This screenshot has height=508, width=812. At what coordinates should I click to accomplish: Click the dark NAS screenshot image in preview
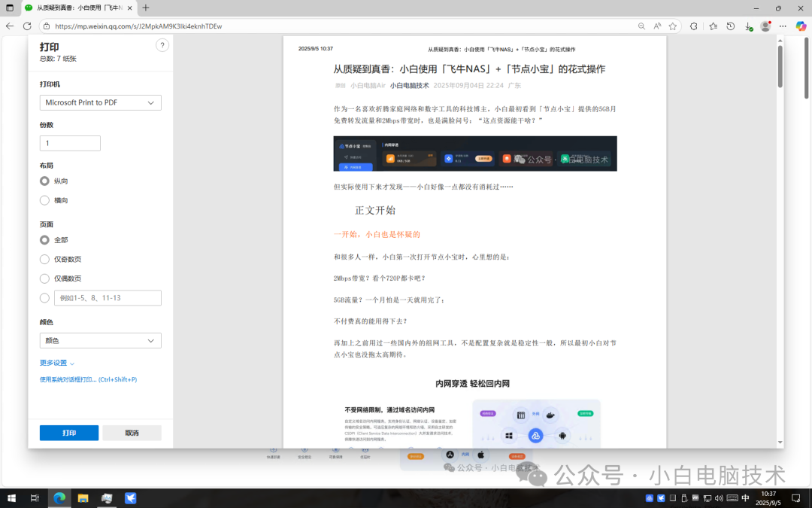click(475, 154)
